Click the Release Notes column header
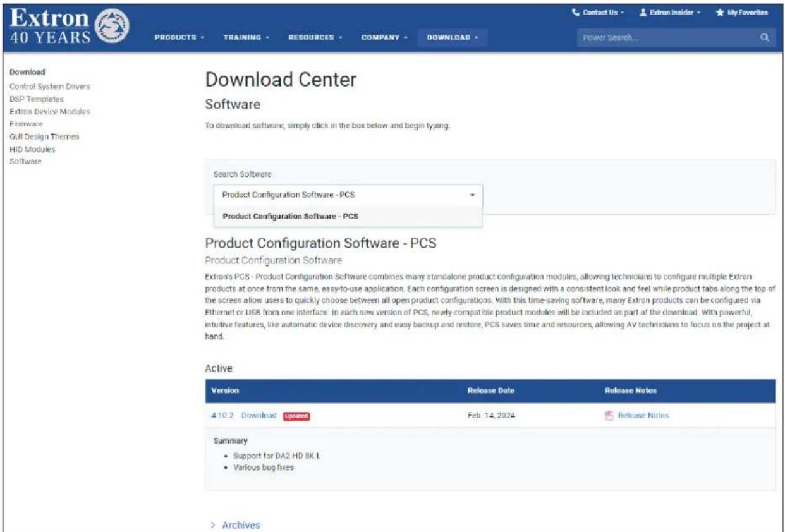The image size is (785, 532). tap(631, 390)
